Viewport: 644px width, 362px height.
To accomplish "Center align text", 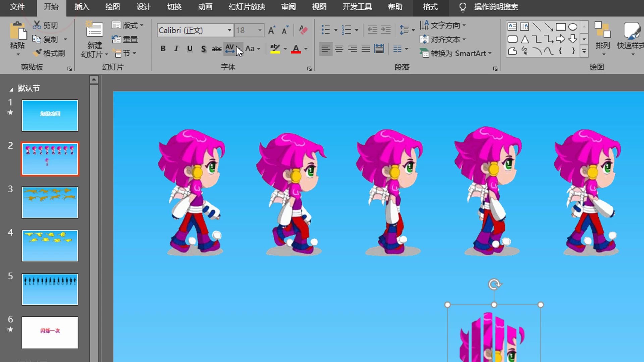I will point(339,49).
